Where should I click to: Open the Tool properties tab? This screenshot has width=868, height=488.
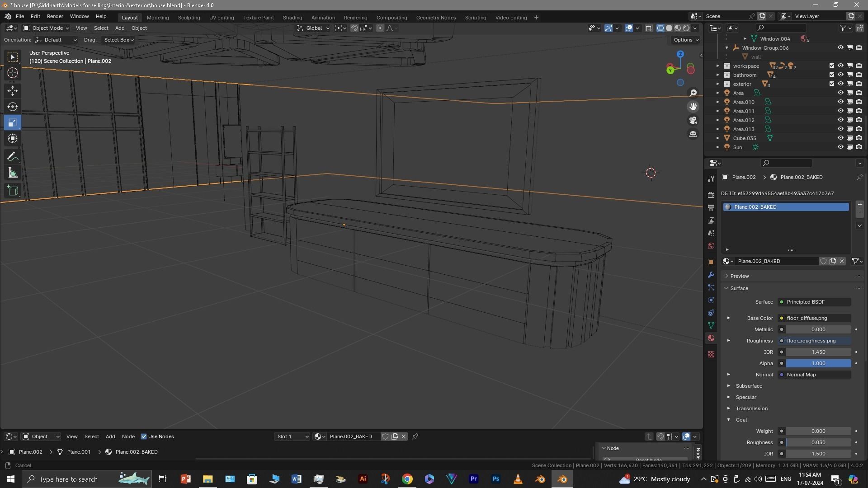(711, 178)
